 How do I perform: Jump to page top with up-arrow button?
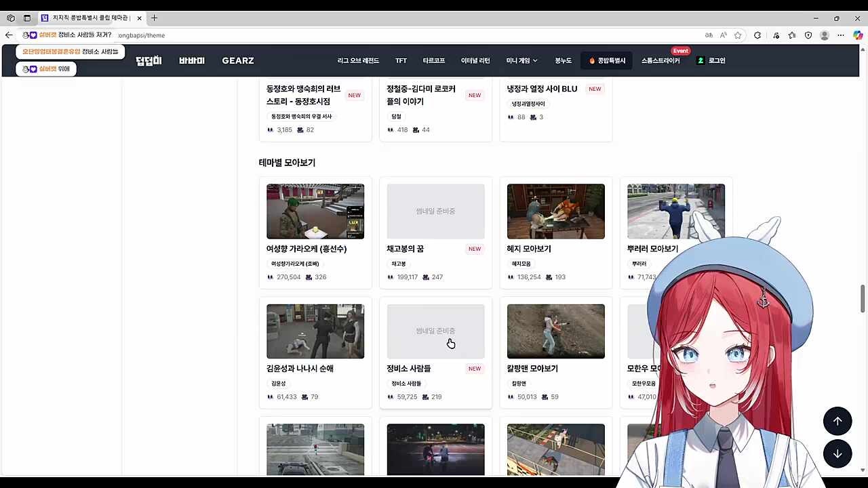[x=837, y=421]
